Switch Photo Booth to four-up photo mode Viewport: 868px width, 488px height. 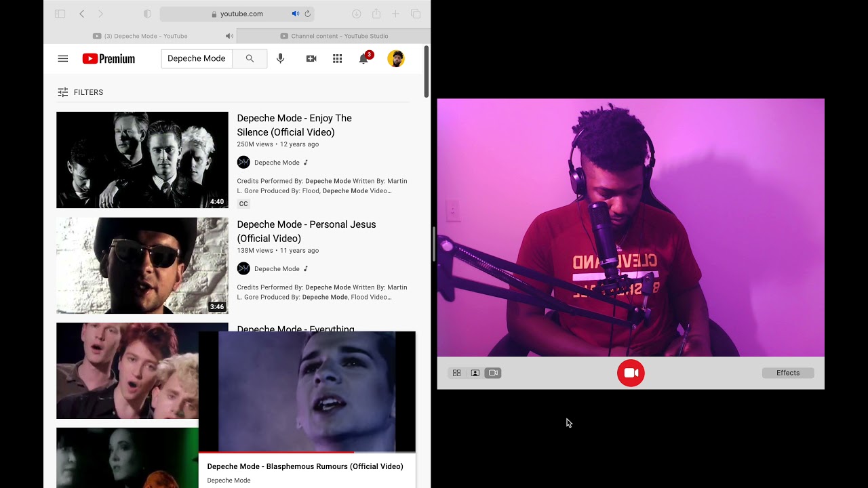point(457,373)
